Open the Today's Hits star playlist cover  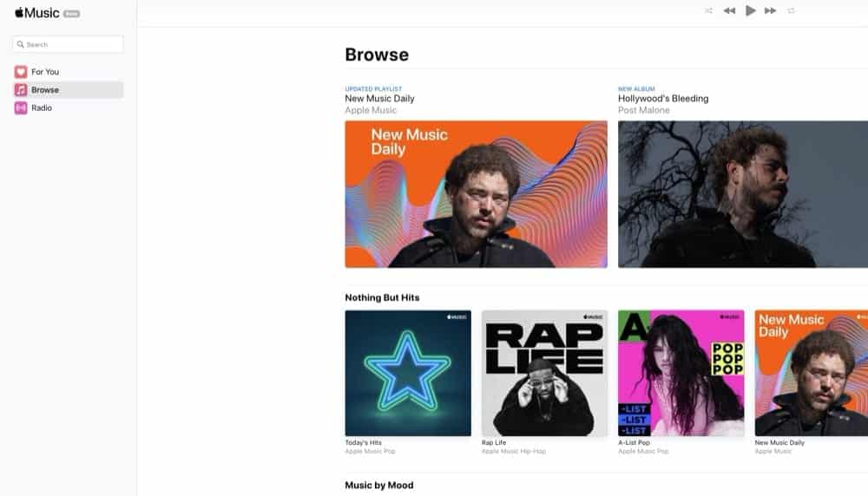(x=408, y=373)
